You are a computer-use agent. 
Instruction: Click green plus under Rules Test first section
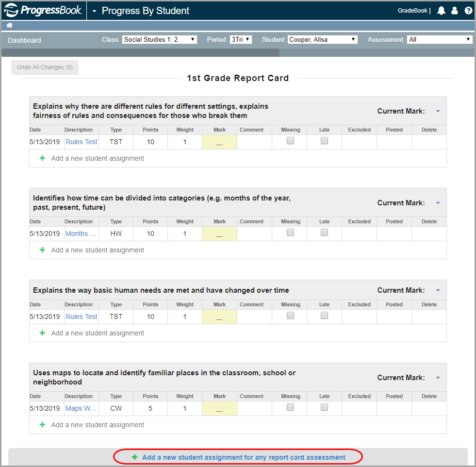point(43,158)
